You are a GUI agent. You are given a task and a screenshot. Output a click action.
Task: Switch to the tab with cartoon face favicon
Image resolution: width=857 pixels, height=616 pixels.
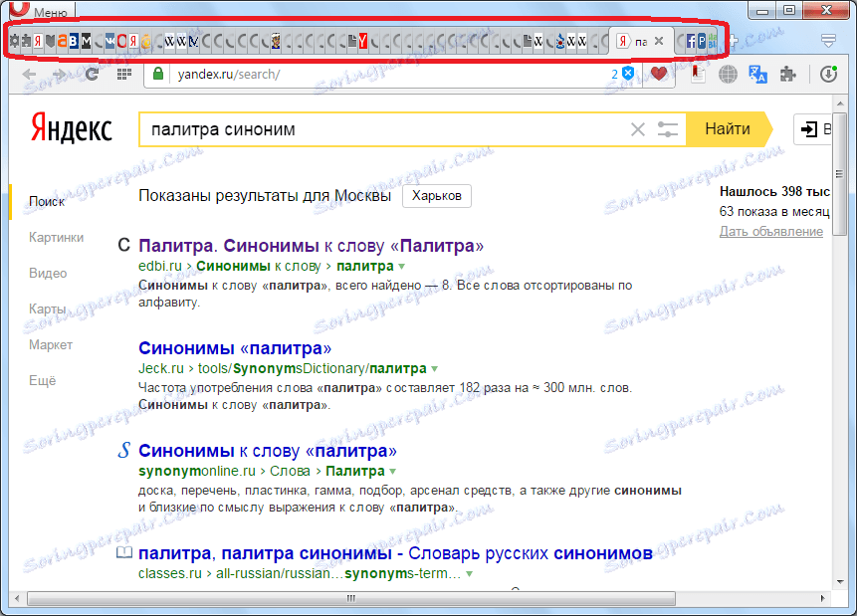click(x=276, y=41)
